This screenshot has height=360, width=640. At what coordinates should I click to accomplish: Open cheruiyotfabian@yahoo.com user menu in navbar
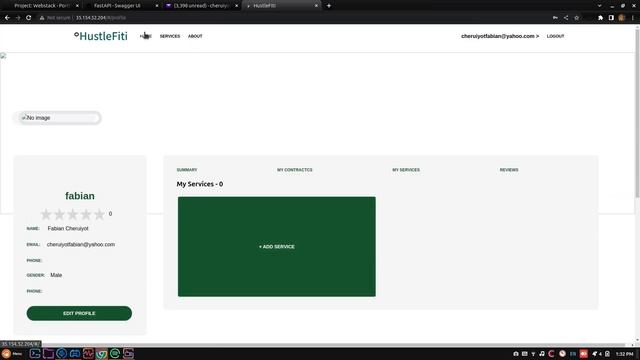[500, 36]
